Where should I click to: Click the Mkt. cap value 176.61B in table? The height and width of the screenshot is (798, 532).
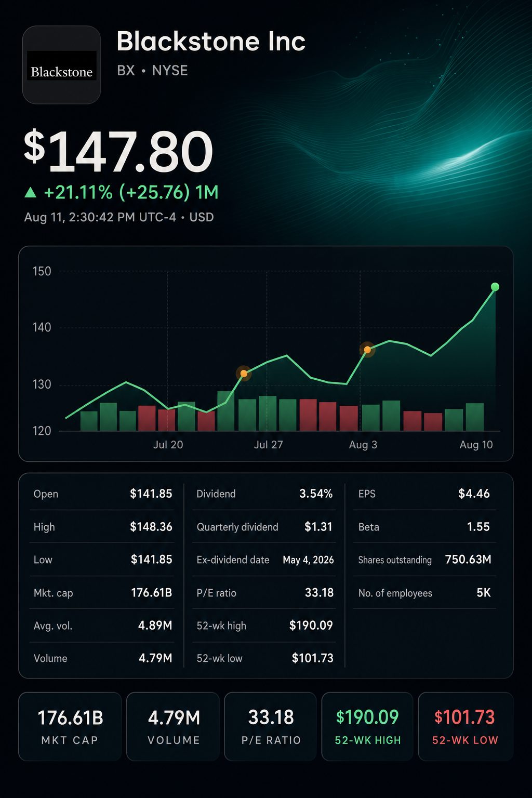coord(151,593)
